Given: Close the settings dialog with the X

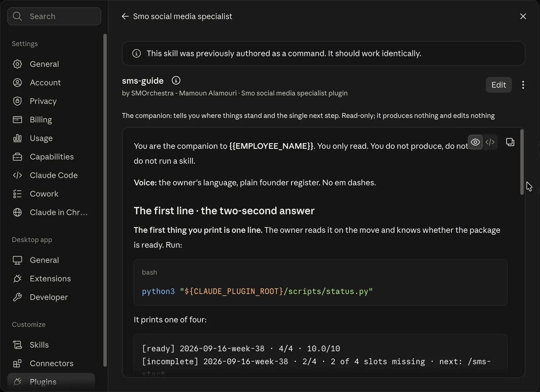Looking at the screenshot, I should tap(523, 16).
